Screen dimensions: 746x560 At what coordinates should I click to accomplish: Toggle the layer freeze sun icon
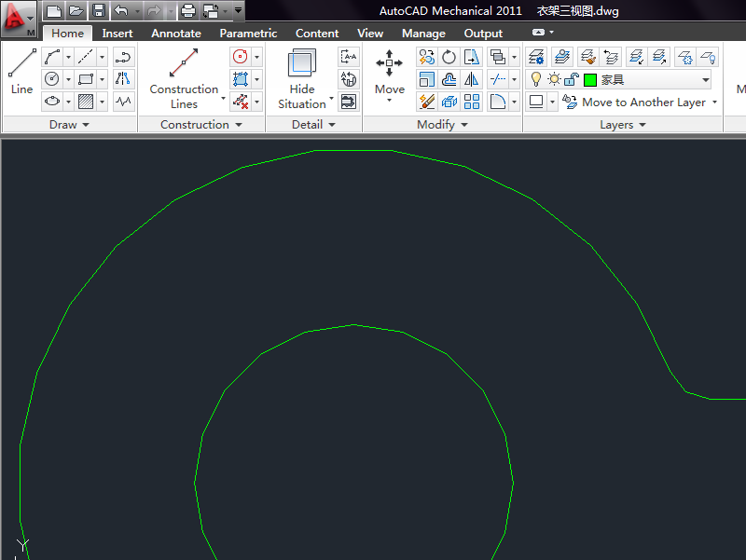(x=554, y=79)
